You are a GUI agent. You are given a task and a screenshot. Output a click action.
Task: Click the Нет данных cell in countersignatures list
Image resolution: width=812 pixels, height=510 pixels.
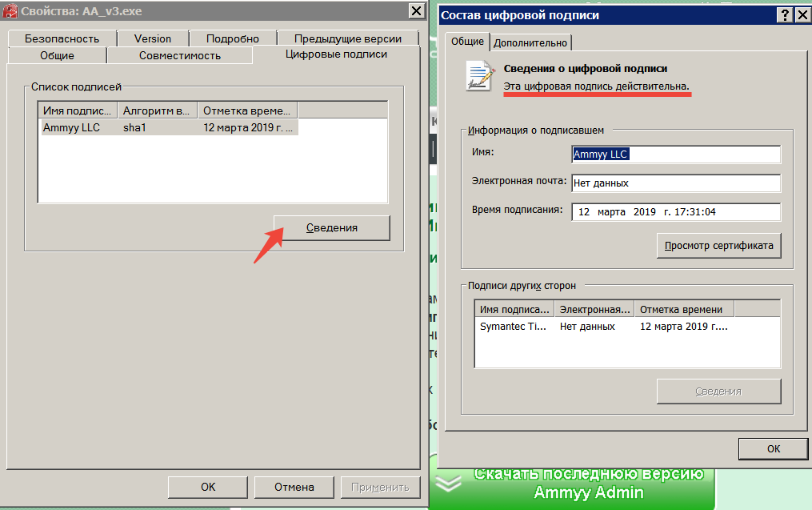(587, 327)
